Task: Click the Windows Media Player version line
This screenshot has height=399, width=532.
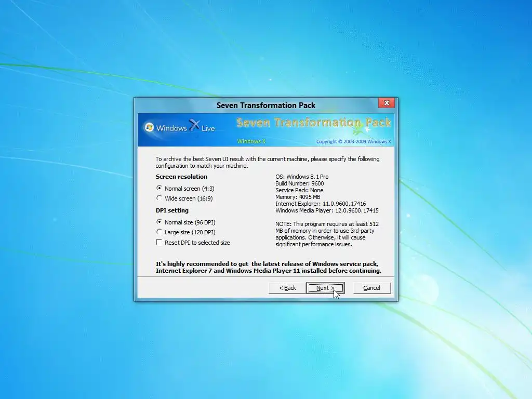Action: pyautogui.click(x=327, y=210)
